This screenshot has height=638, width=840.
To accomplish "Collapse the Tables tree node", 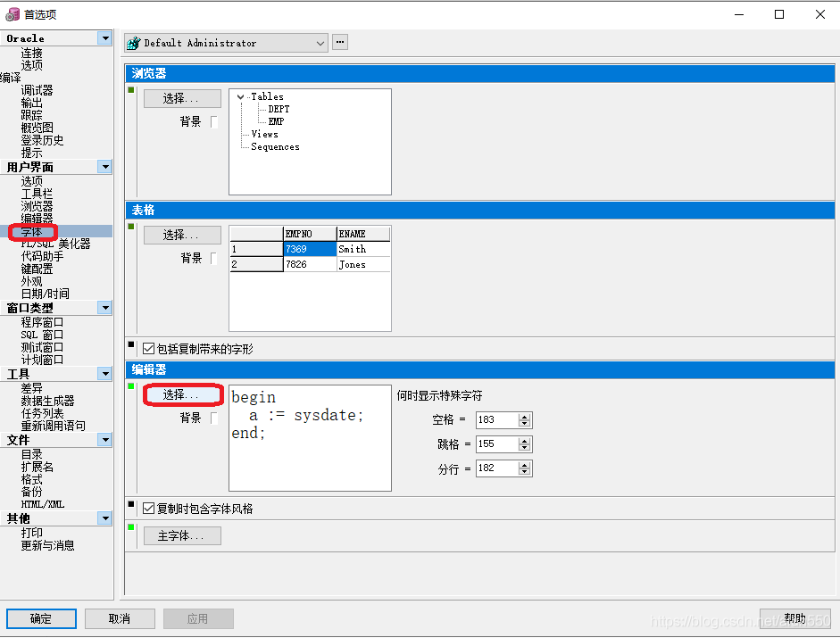I will (240, 97).
